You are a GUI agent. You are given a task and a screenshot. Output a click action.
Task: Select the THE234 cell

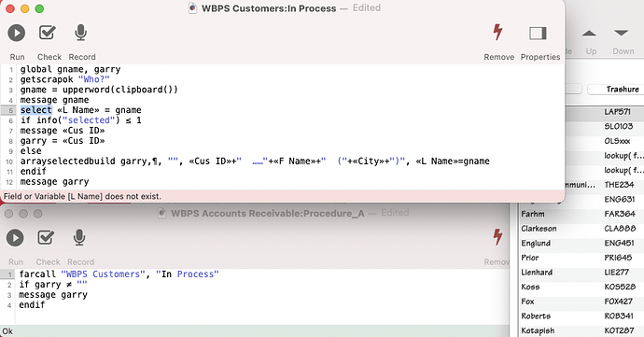[619, 185]
